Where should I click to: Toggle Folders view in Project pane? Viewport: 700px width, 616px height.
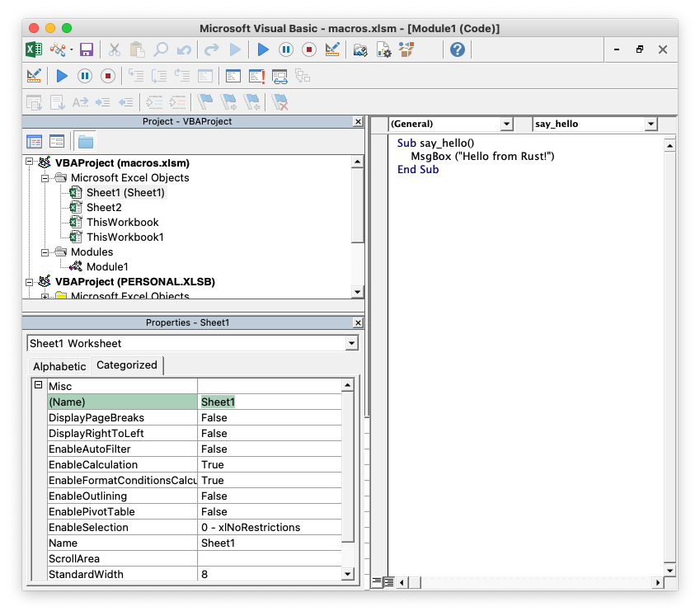[86, 142]
